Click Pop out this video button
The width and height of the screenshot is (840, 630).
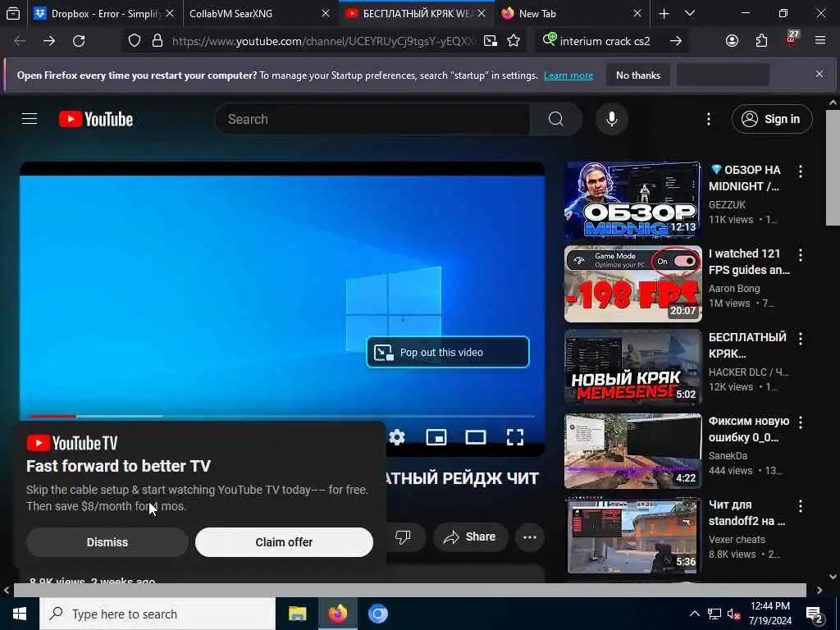click(x=448, y=352)
